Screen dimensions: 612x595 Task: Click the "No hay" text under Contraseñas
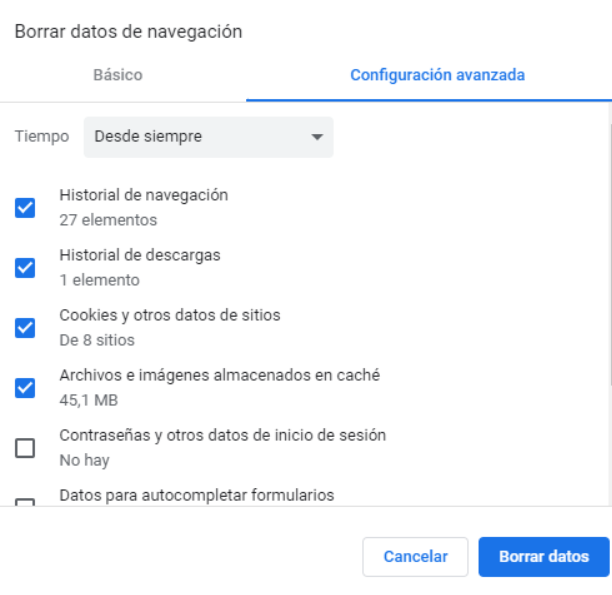(x=84, y=460)
